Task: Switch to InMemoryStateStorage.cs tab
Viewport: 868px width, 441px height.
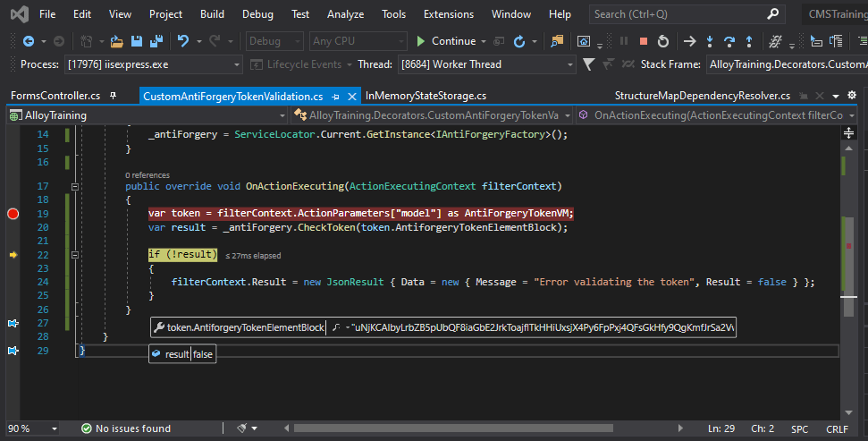Action: tap(426, 96)
